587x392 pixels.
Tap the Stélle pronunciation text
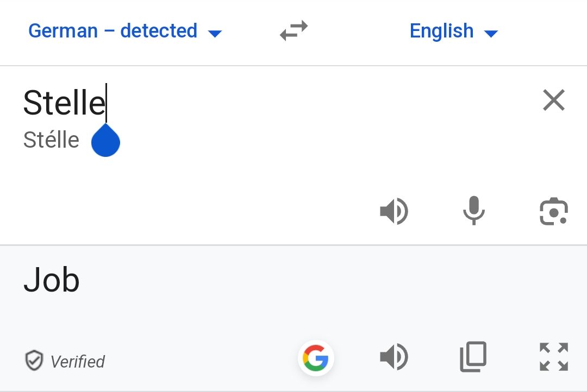51,140
